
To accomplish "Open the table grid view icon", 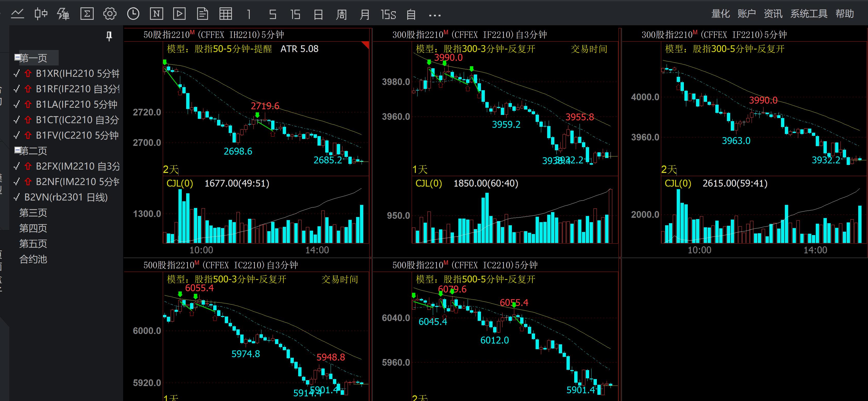I will (225, 14).
